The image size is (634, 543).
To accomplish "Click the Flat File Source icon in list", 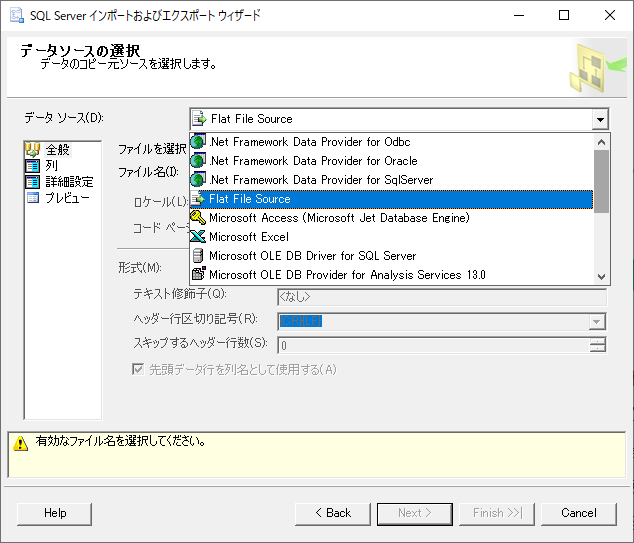I will pyautogui.click(x=198, y=199).
